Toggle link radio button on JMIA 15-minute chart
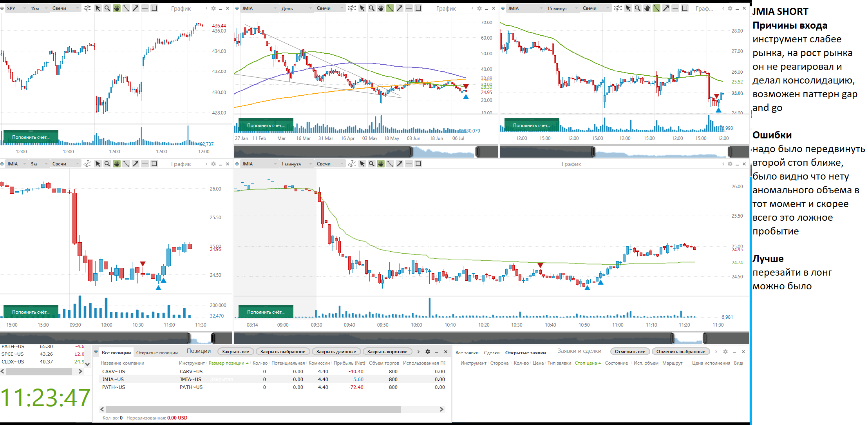The width and height of the screenshot is (868, 425). coord(503,8)
